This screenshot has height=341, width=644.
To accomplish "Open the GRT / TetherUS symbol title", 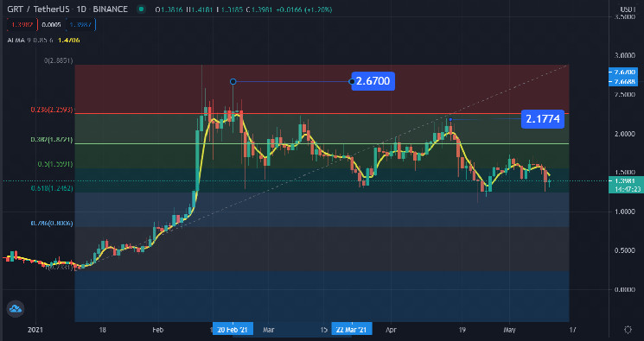I will pyautogui.click(x=67, y=9).
